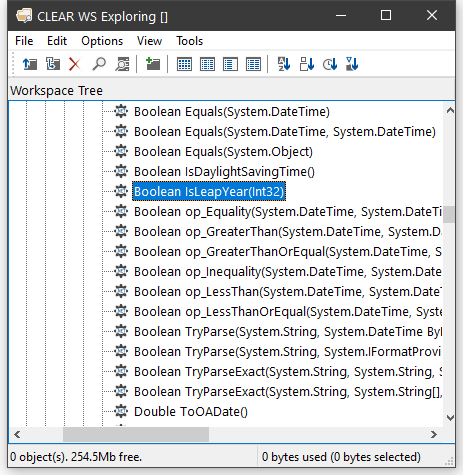Switch to large icons grid view
The image size is (463, 475).
(184, 64)
